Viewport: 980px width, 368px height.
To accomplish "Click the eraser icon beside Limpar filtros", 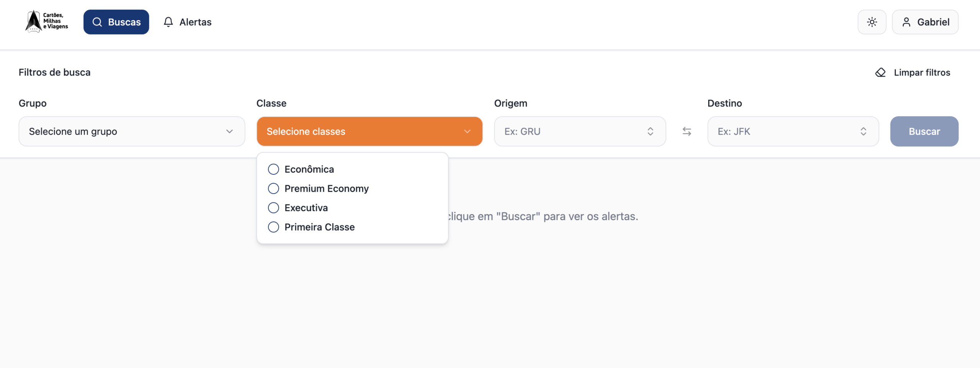I will click(880, 72).
